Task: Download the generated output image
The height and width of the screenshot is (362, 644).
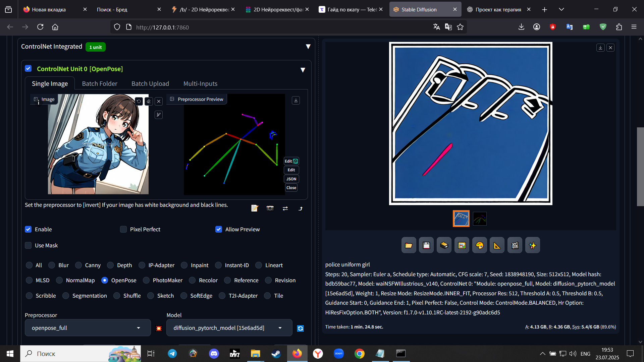Action: pyautogui.click(x=600, y=48)
